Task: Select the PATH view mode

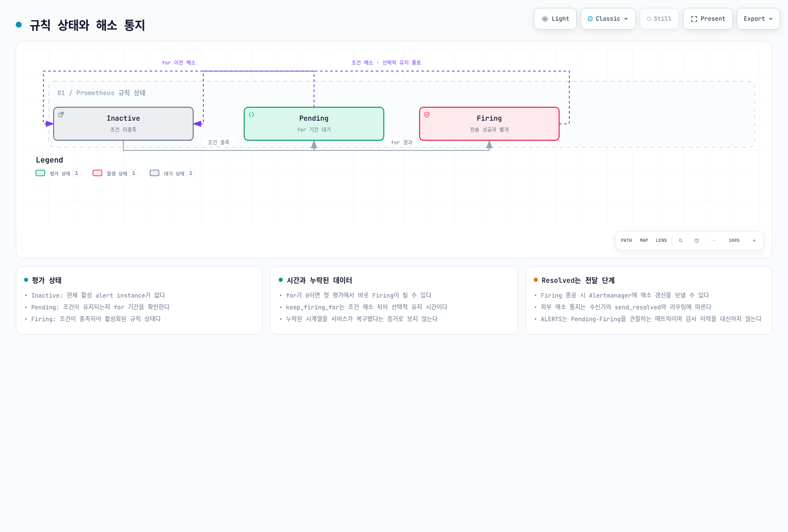Action: click(626, 240)
